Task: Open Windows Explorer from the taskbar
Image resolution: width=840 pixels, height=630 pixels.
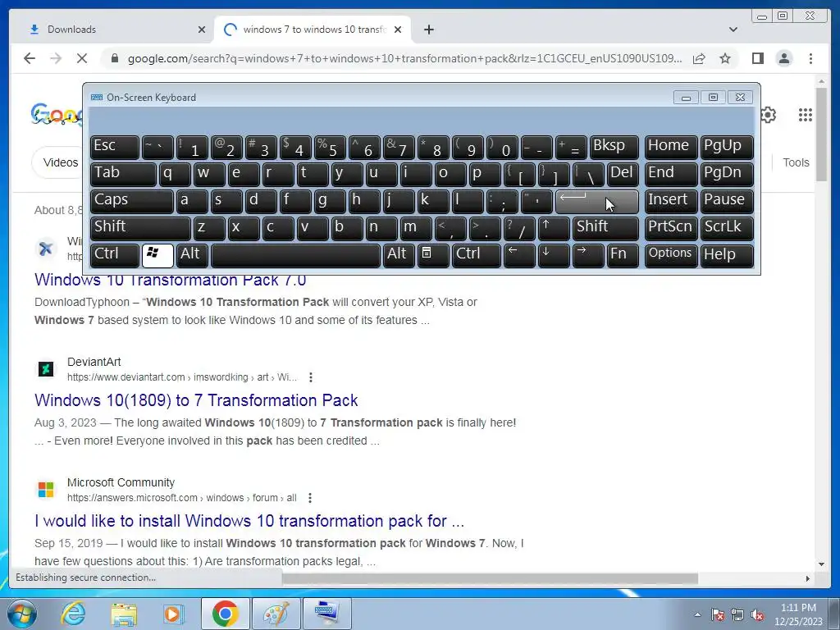Action: pos(124,614)
